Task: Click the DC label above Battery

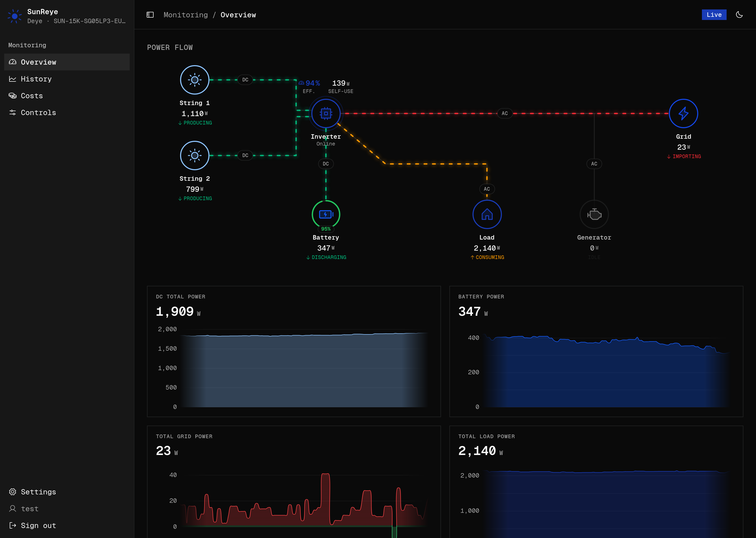Action: pyautogui.click(x=326, y=164)
